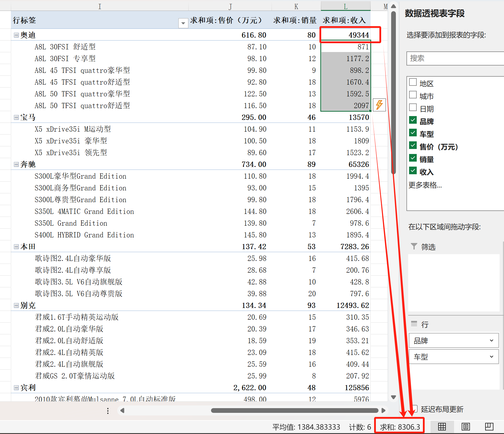The image size is (504, 434).
Task: Collapse the 本田 brand group
Action: pos(16,247)
